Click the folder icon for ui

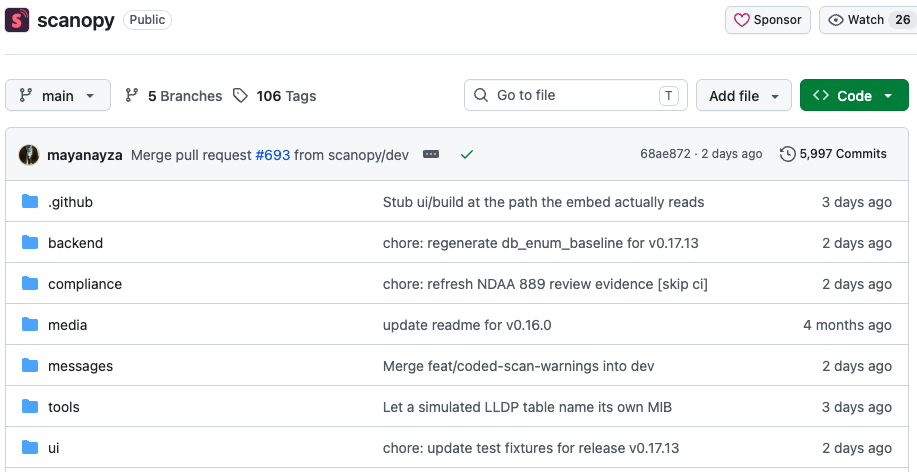coord(30,447)
